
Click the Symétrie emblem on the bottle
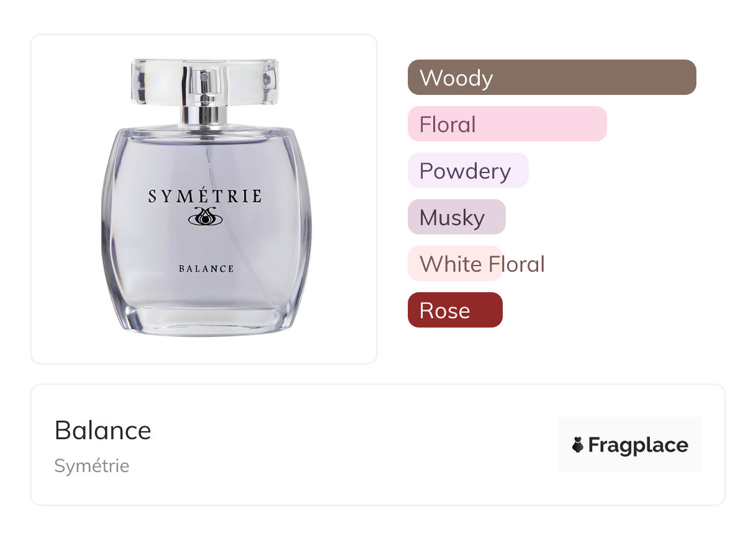click(205, 217)
